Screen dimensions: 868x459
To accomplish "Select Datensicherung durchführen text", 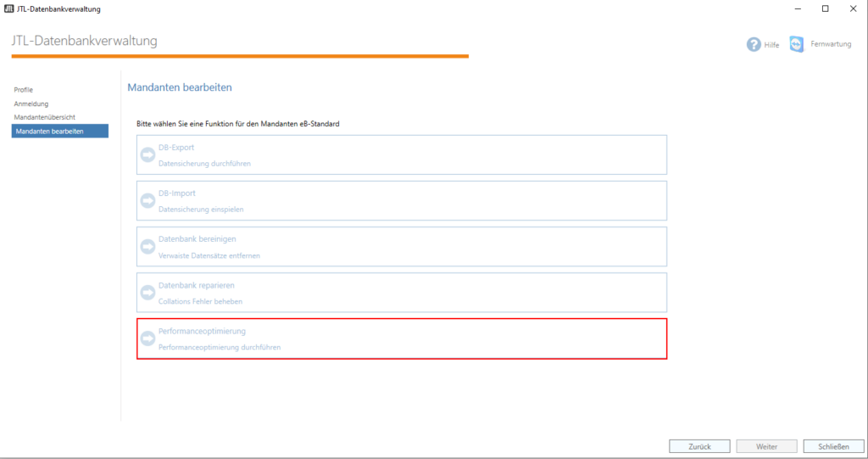I will coord(204,164).
